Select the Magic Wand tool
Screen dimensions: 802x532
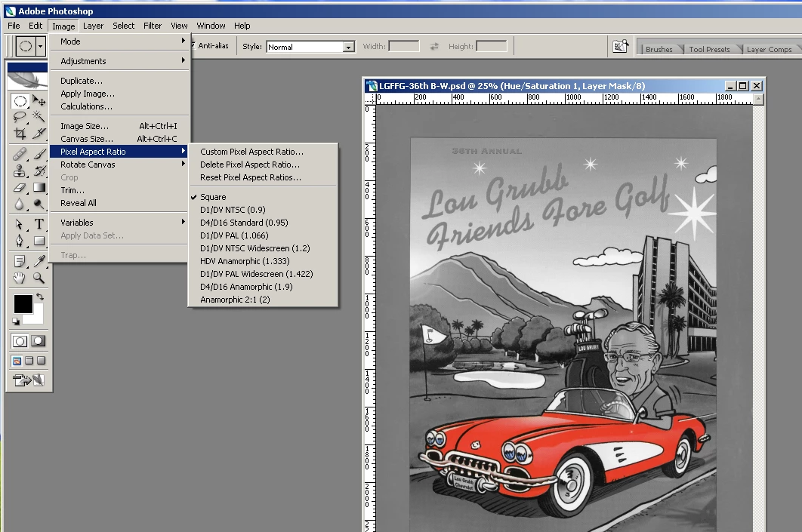(39, 117)
